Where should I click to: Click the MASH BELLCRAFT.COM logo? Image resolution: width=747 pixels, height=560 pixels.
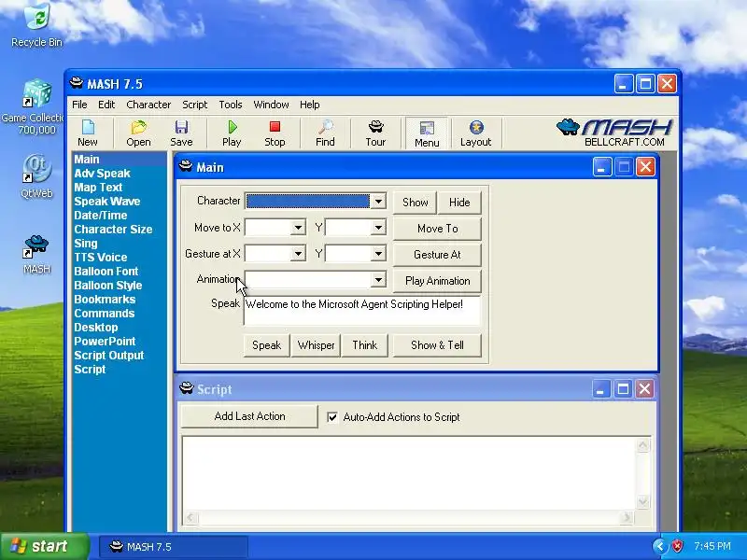614,133
